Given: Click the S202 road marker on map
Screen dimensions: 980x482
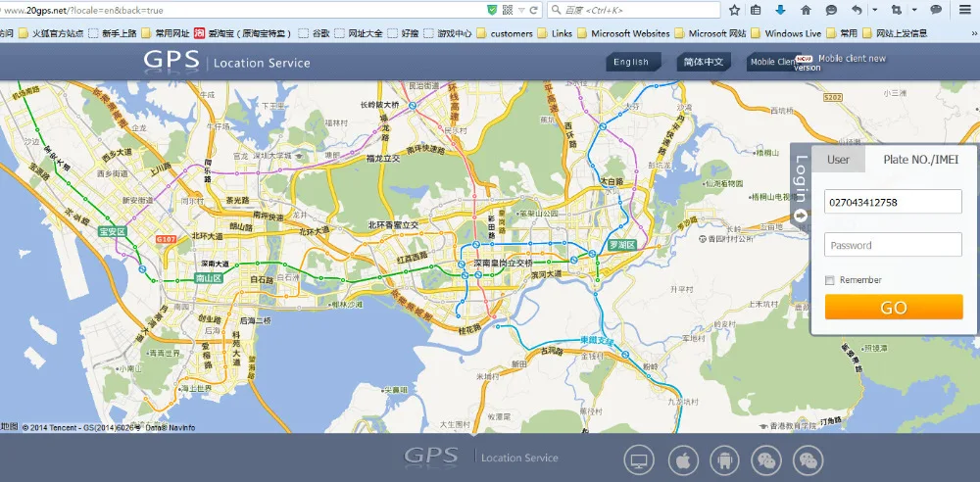Looking at the screenshot, I should [832, 98].
